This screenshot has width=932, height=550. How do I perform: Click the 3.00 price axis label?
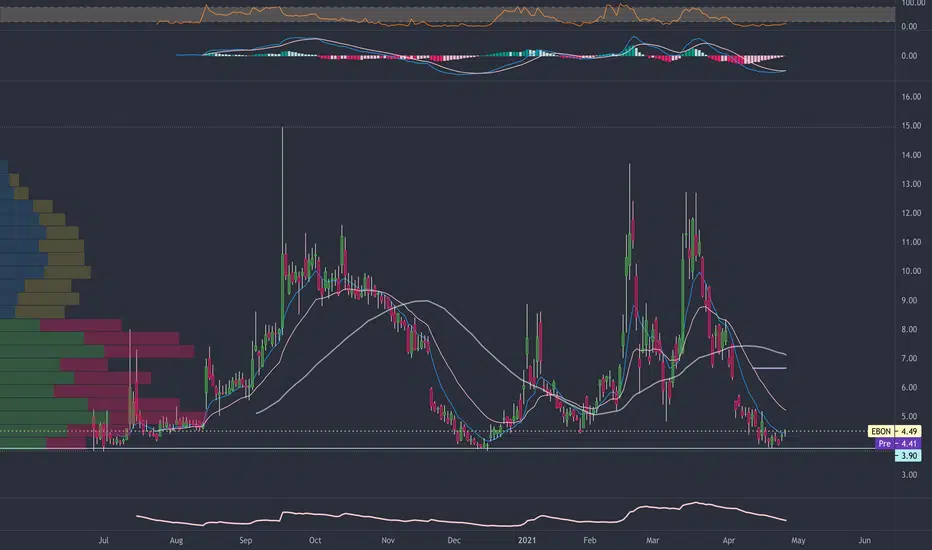(911, 475)
